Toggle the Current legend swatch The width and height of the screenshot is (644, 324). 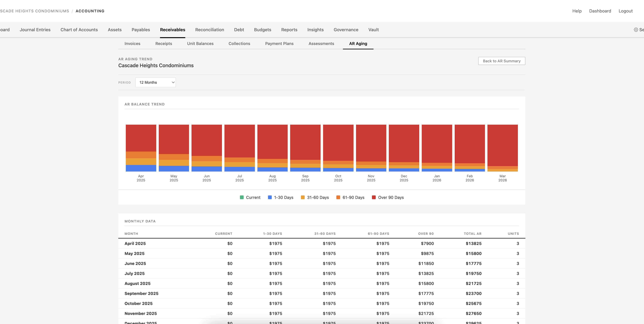tap(241, 197)
